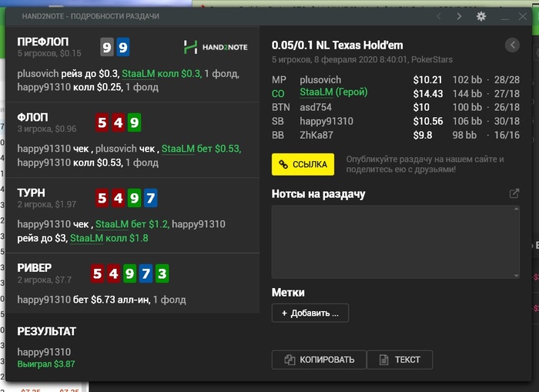
Task: Click StaaLM колл $1.8 link
Action: (109, 238)
